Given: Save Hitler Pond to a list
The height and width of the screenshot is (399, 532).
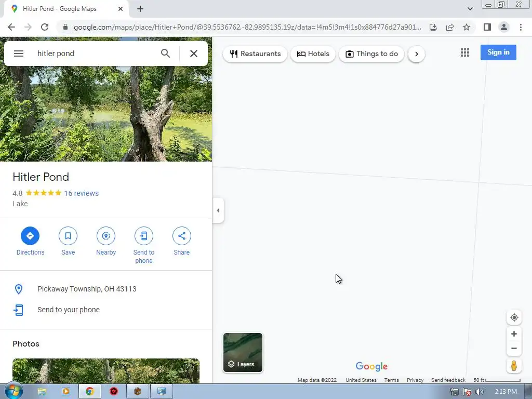Looking at the screenshot, I should pyautogui.click(x=68, y=236).
